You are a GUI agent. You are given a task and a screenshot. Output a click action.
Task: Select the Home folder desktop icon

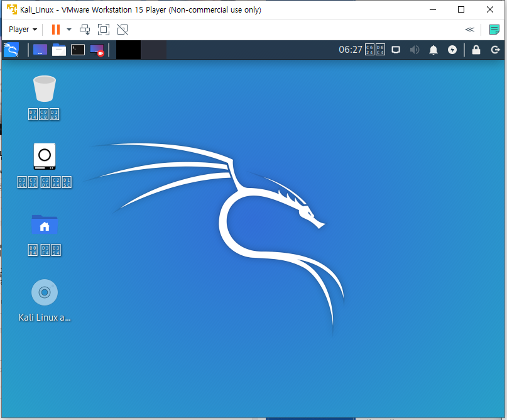[x=45, y=224]
